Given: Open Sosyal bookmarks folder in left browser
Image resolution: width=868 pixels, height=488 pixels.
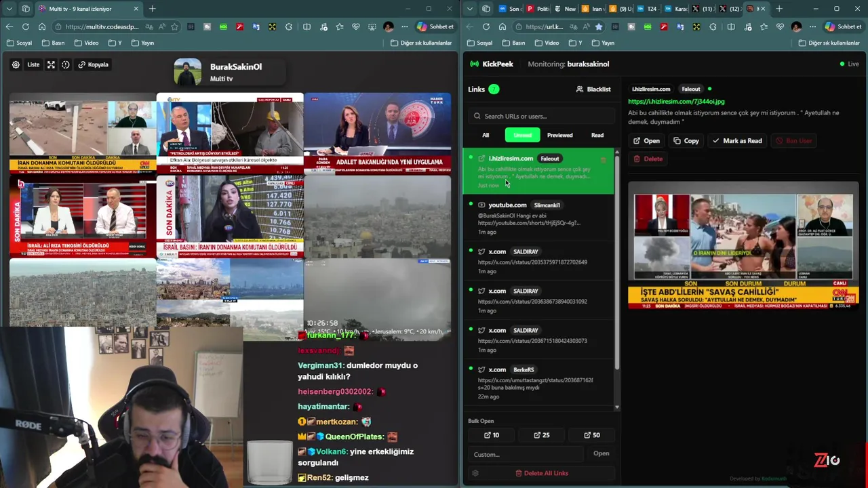Looking at the screenshot, I should pos(19,43).
